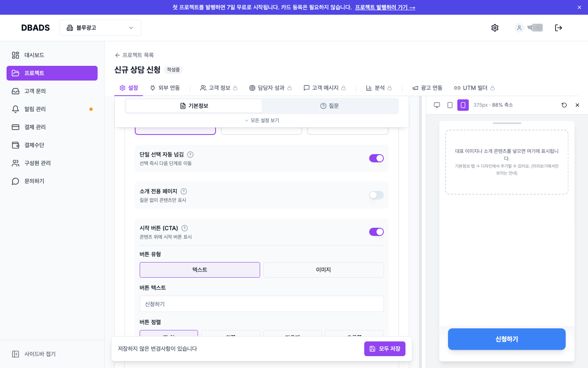588x368 pixels.
Task: Switch to the 분석 tab
Action: pos(379,88)
